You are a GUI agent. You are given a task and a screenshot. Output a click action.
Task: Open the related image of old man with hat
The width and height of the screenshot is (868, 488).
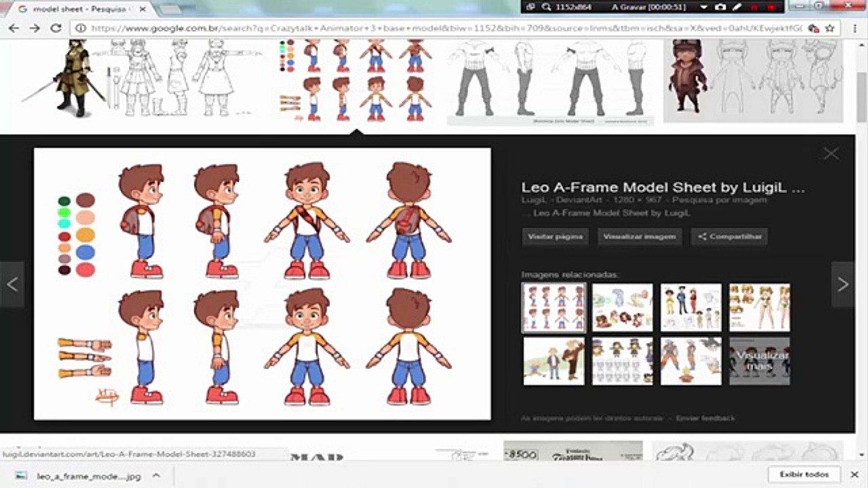(x=554, y=361)
